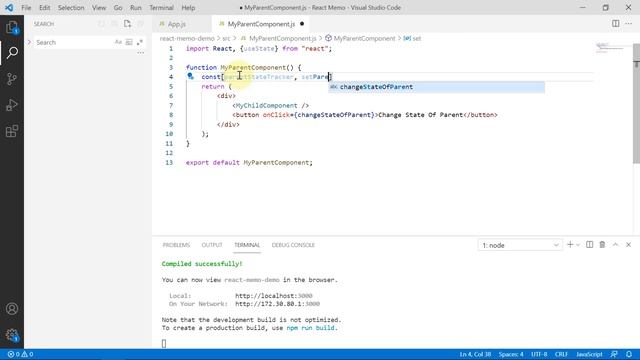Viewport: 640px width, 360px height.
Task: Click breadcrumb 'react-memo-demo'
Action: pos(187,38)
